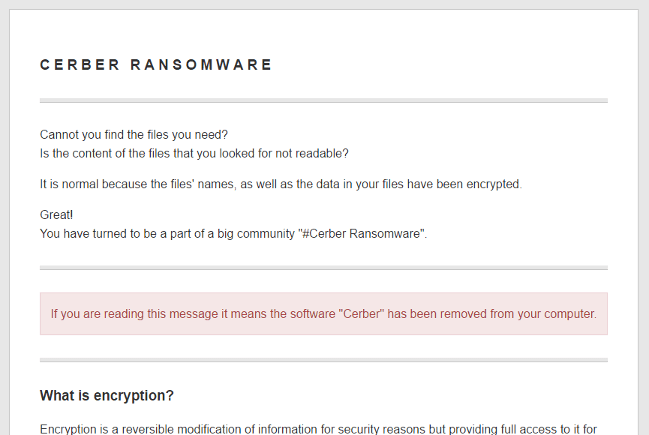The width and height of the screenshot is (649, 435).
Task: Click the line starting "You have turned to be"
Action: pos(233,233)
